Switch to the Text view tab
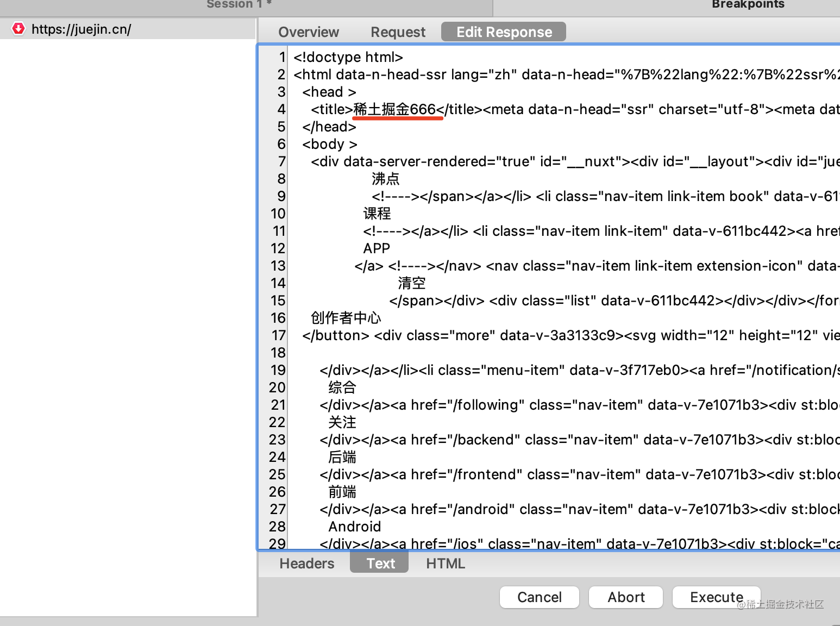 (379, 562)
